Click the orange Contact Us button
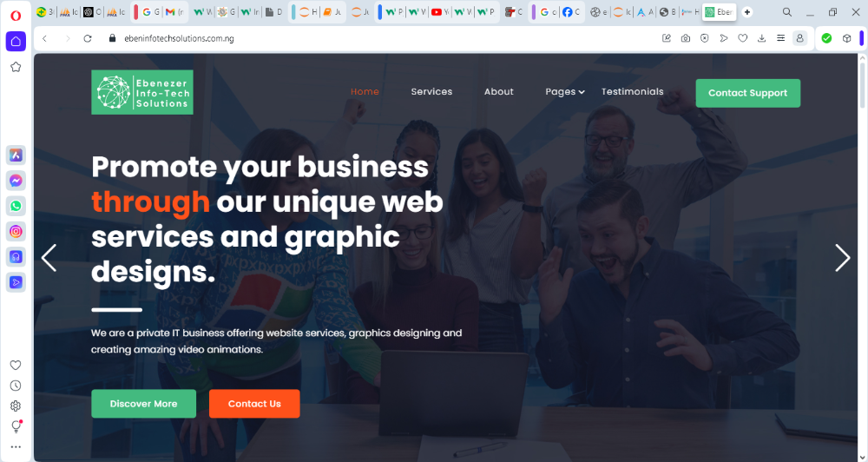868x462 pixels. [254, 404]
